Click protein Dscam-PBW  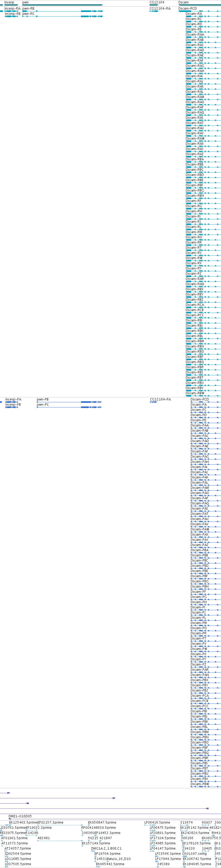pyautogui.click(x=200, y=784)
